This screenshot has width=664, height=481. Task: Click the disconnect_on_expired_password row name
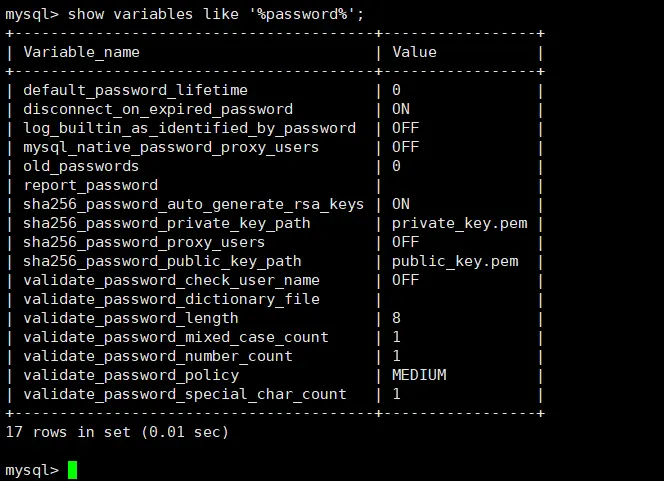pyautogui.click(x=158, y=109)
